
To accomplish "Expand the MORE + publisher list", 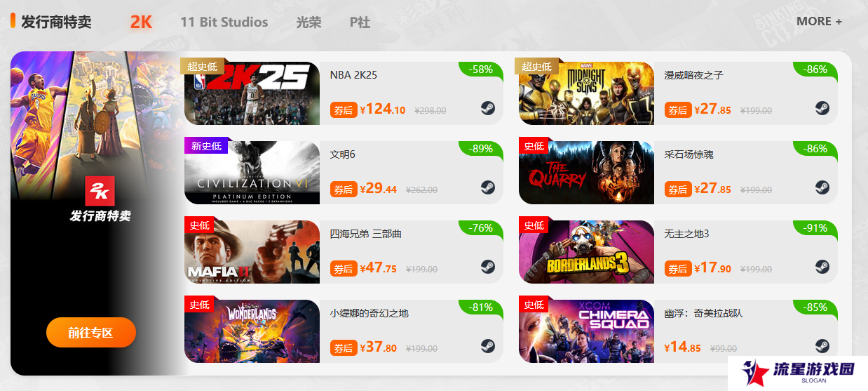I will tap(819, 21).
